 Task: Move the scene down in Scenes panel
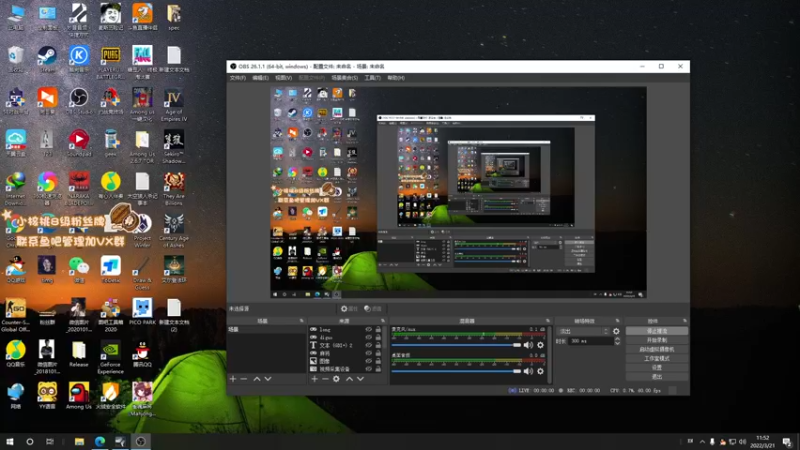[268, 379]
